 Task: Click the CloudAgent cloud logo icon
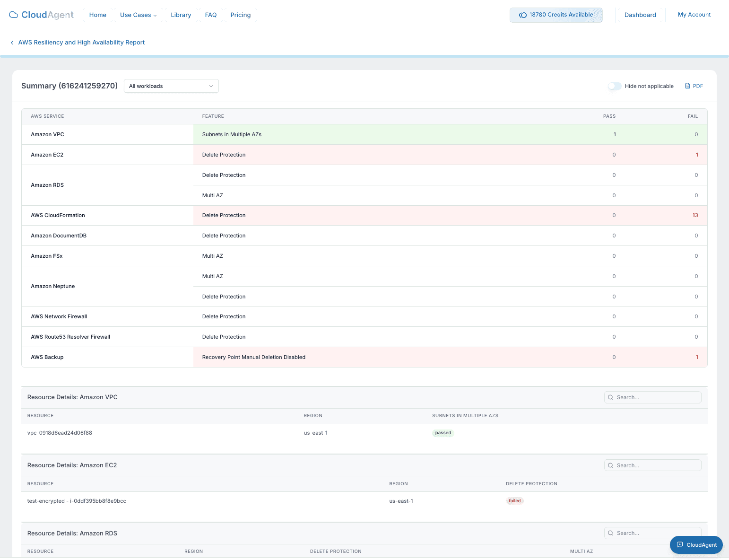click(x=14, y=15)
